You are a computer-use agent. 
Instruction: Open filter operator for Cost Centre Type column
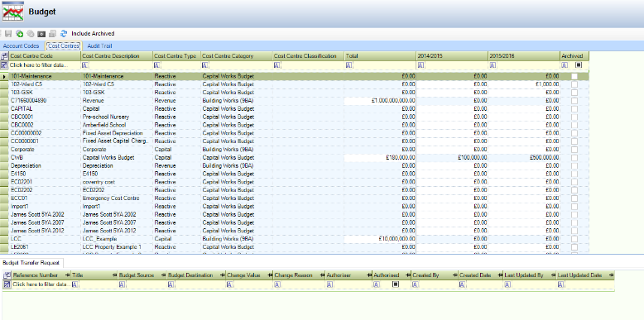click(157, 64)
